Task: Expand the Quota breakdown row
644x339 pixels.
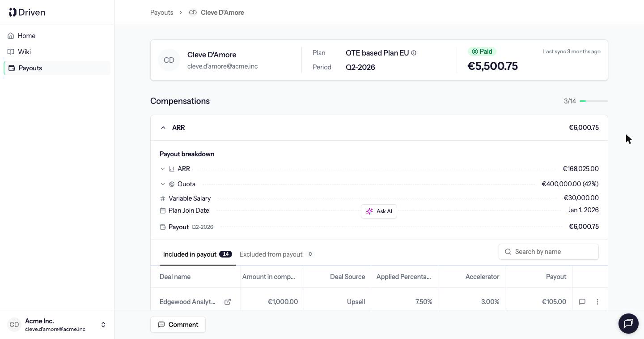Action: click(163, 184)
